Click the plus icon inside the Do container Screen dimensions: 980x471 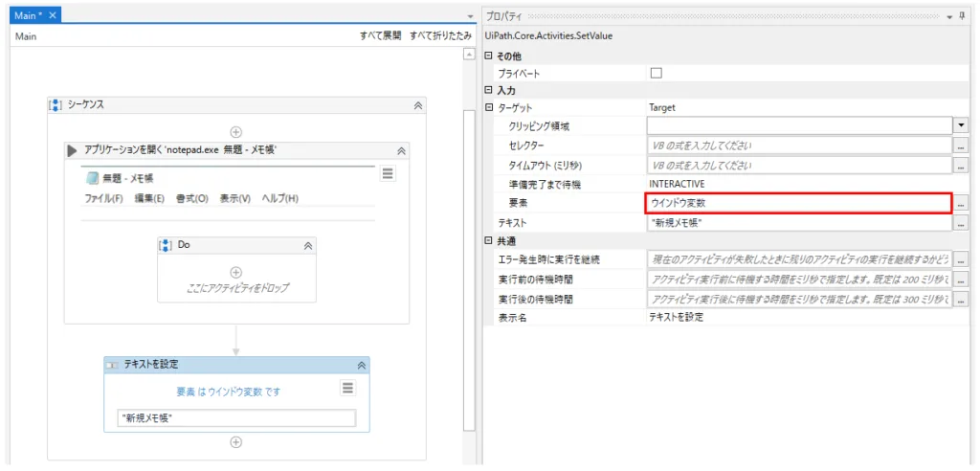coord(236,272)
